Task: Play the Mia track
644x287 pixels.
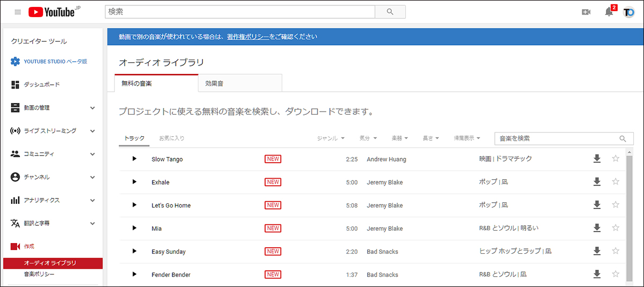Action: pos(134,228)
